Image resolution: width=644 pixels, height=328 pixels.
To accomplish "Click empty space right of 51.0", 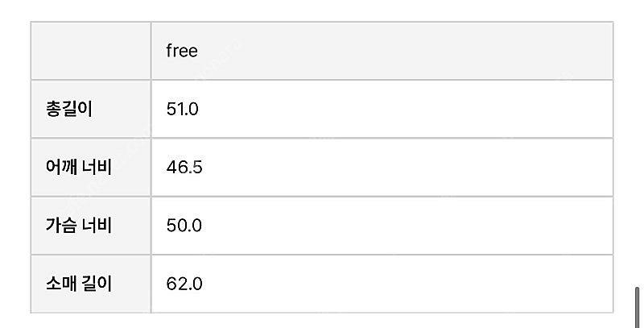I will click(402, 109).
